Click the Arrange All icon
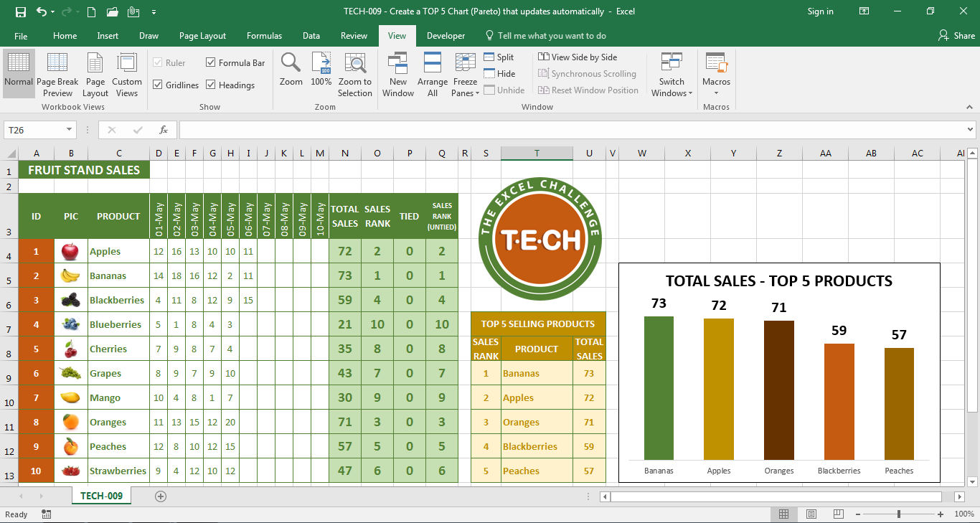Viewport: 980px width, 523px height. 432,74
